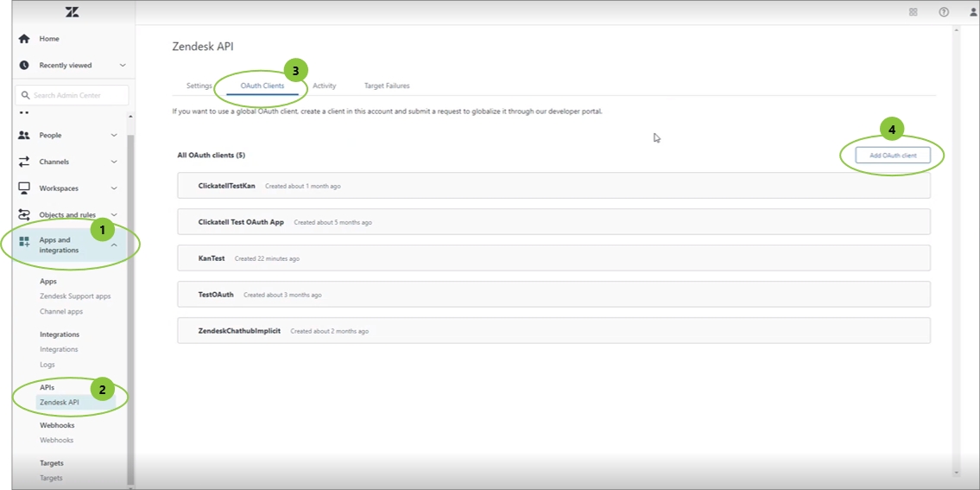The height and width of the screenshot is (490, 980).
Task: Collapse the Apps and integrations section
Action: (x=114, y=245)
